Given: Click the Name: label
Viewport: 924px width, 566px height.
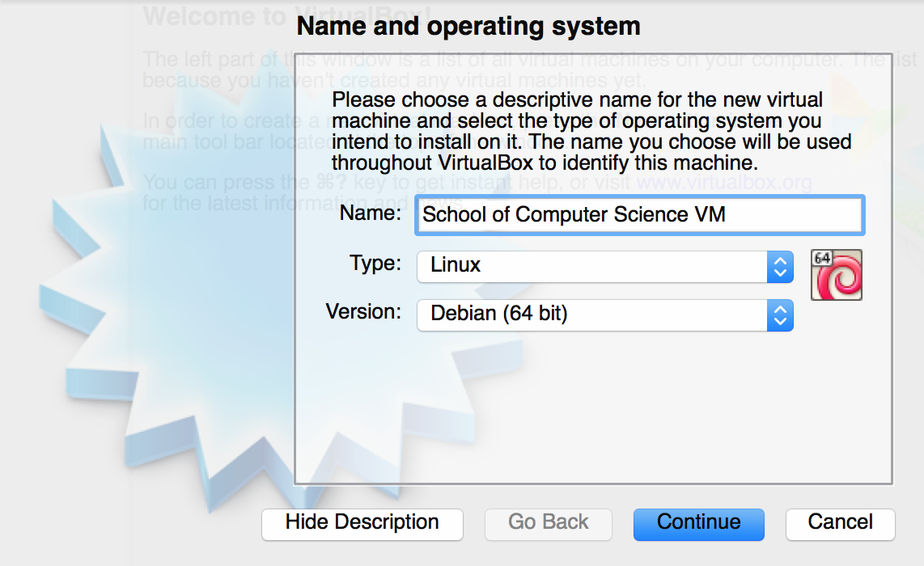Looking at the screenshot, I should (371, 213).
